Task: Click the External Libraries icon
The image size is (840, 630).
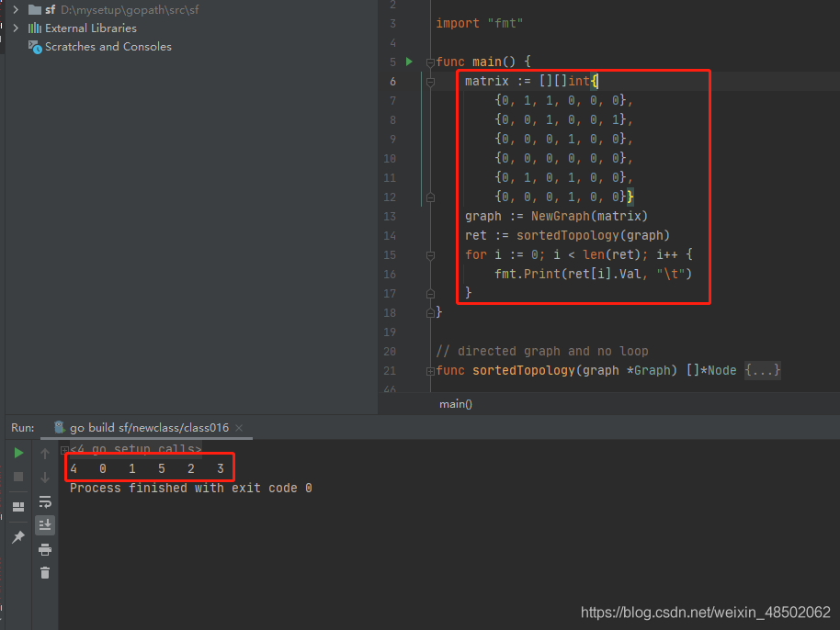Action: [x=35, y=28]
